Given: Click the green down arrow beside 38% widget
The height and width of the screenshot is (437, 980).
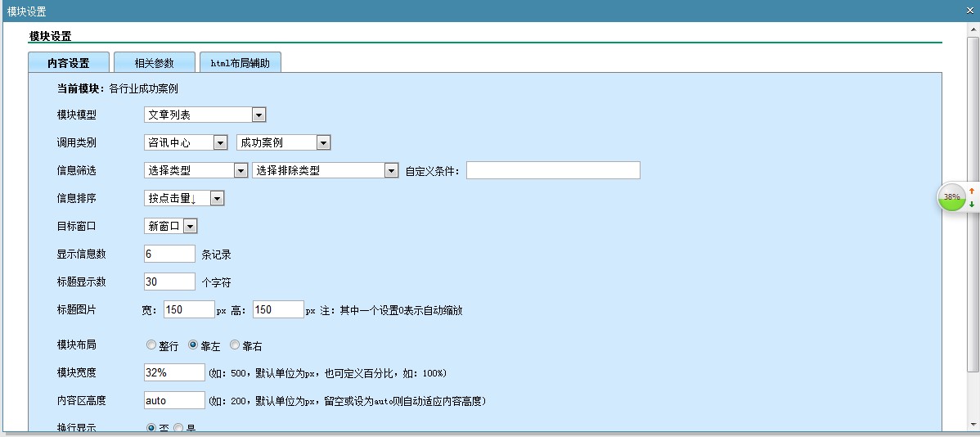Looking at the screenshot, I should [x=972, y=204].
